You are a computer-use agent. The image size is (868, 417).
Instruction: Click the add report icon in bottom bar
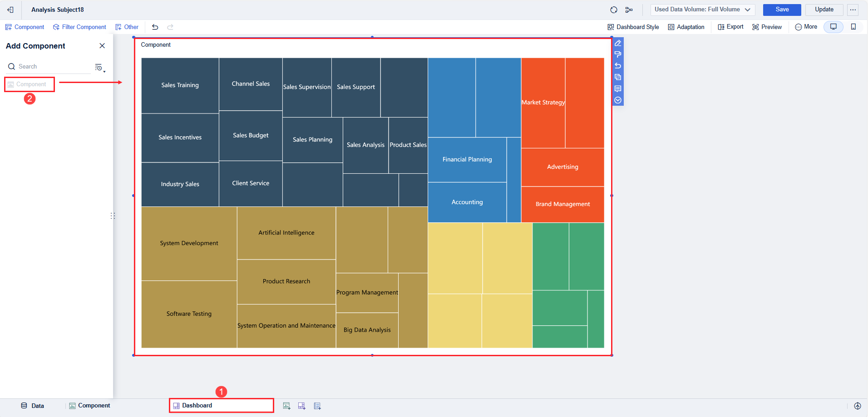pos(317,406)
